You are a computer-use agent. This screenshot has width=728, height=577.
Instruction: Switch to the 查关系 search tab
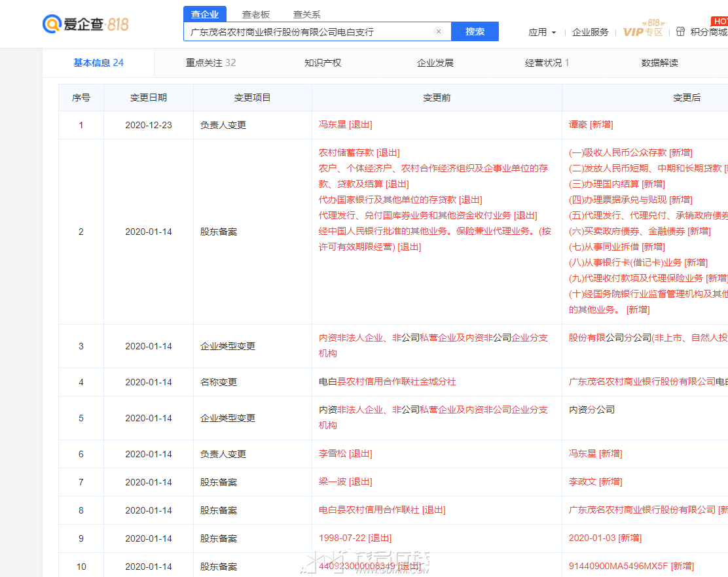click(x=306, y=14)
